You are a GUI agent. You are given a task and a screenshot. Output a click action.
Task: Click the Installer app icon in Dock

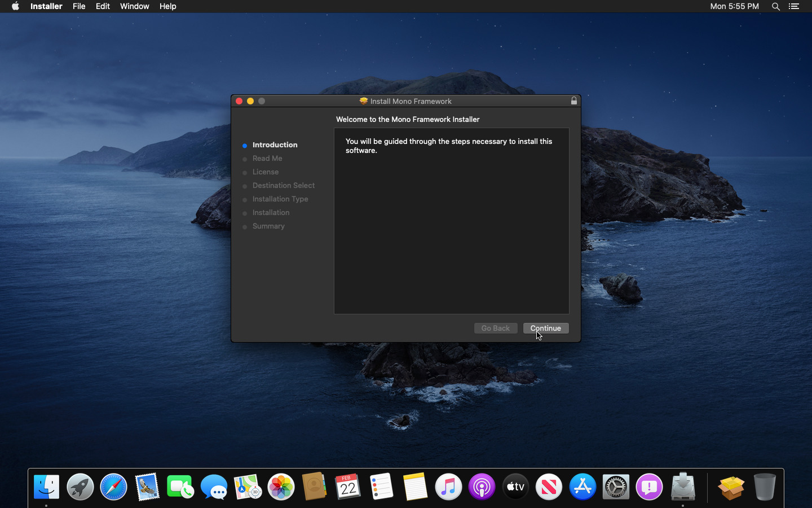pos(683,487)
